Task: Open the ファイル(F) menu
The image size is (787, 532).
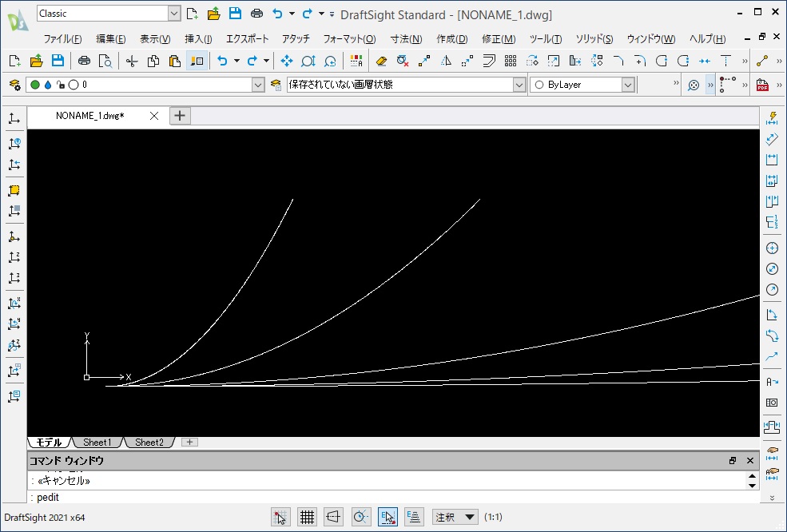Action: (63, 39)
